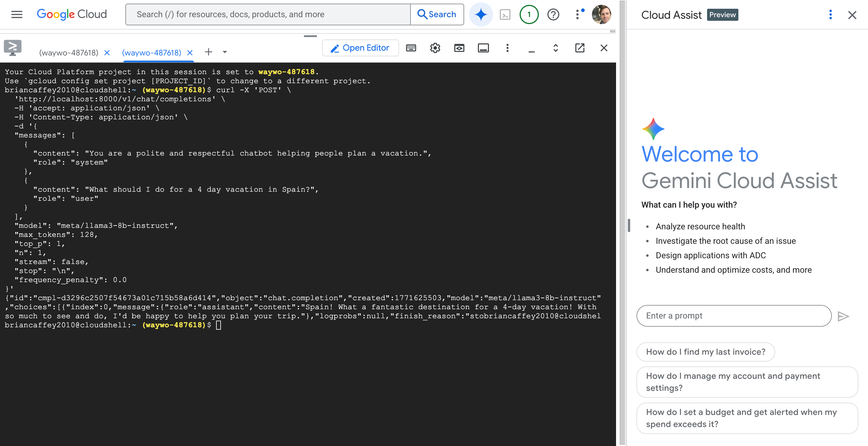Viewport: 868px width, 446px height.
Task: Open terminal settings gear icon
Action: 435,48
